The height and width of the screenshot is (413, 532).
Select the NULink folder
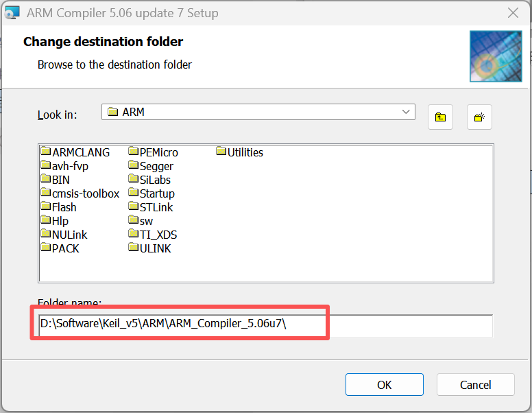coord(64,235)
